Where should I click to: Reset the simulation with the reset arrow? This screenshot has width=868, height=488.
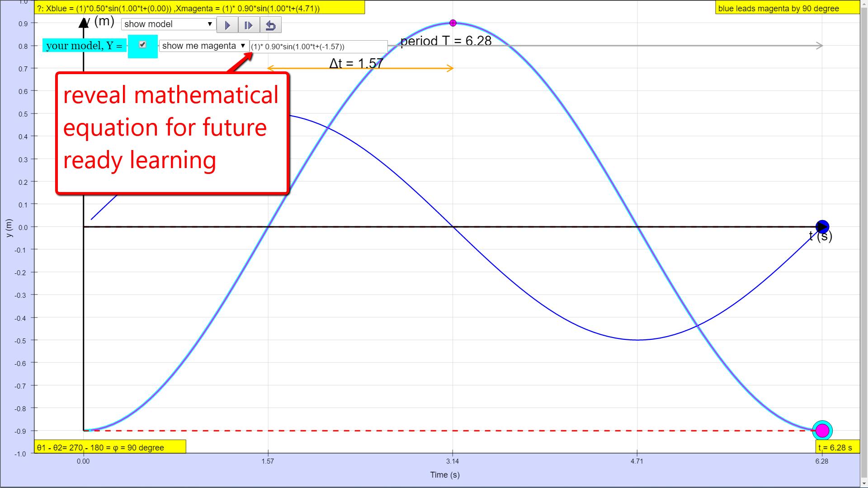click(x=270, y=25)
